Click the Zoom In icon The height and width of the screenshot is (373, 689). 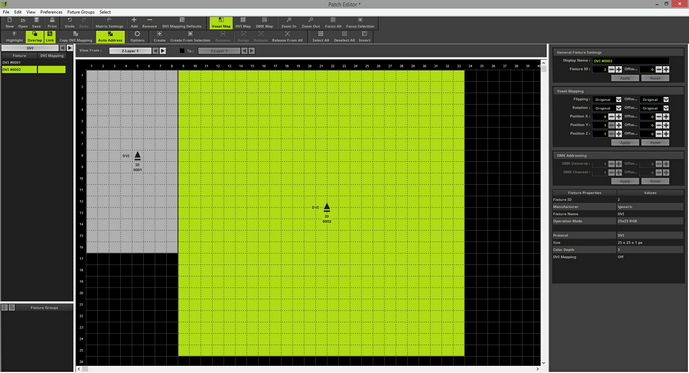(289, 23)
